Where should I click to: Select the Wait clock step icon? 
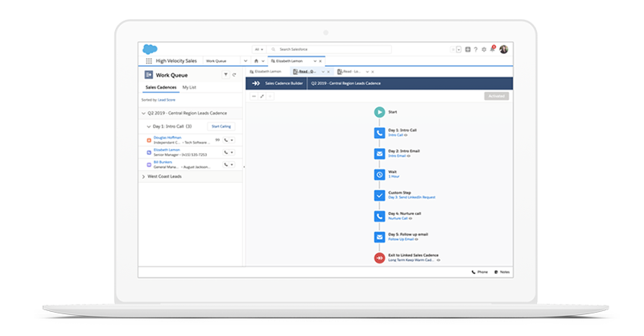pos(379,175)
